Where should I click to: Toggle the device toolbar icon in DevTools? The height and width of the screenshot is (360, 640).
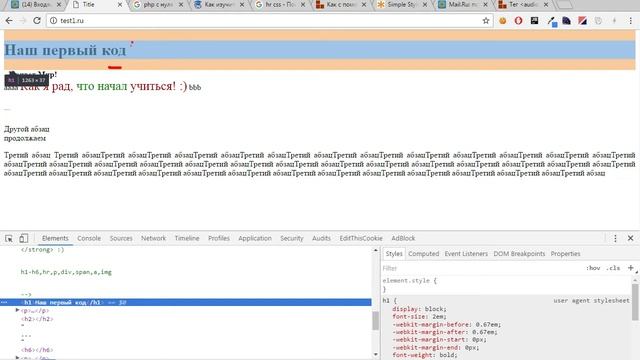[24, 238]
